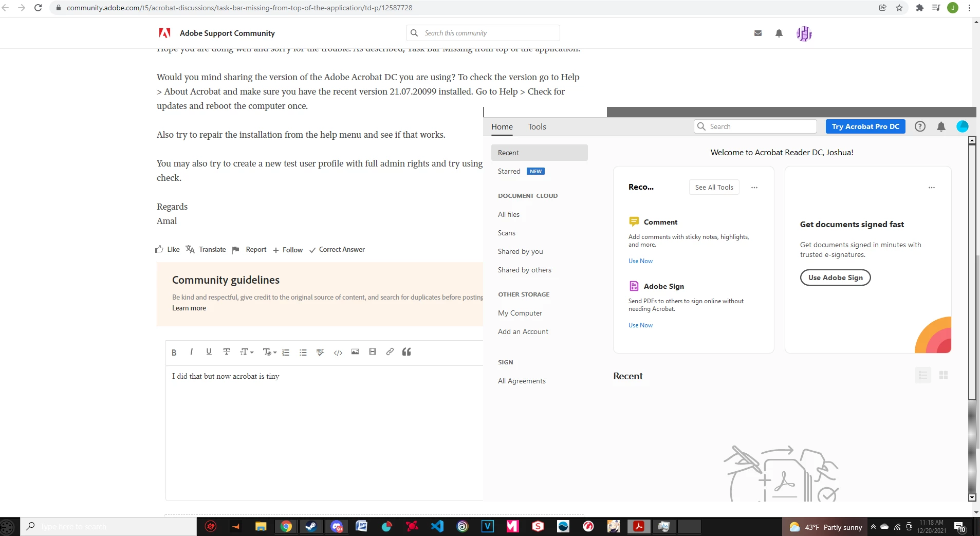980x536 pixels.
Task: Open Scans under Document Cloud
Action: [507, 233]
